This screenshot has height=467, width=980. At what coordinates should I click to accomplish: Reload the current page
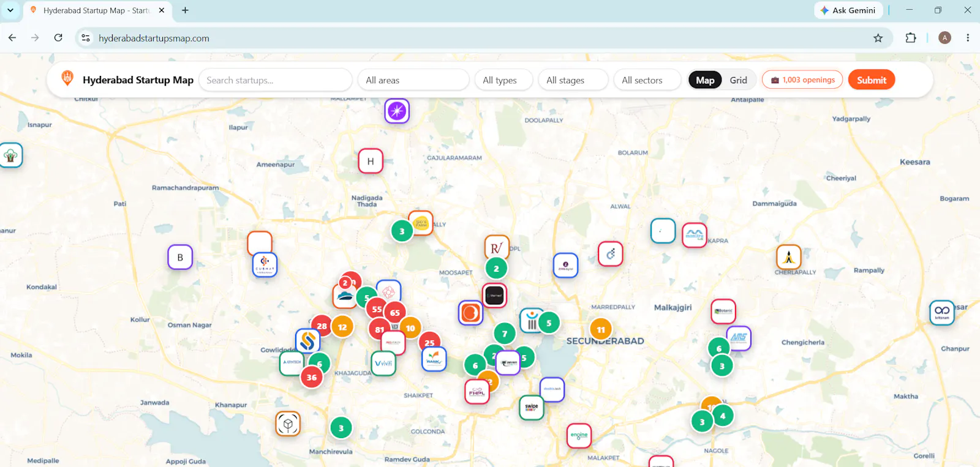pyautogui.click(x=58, y=38)
